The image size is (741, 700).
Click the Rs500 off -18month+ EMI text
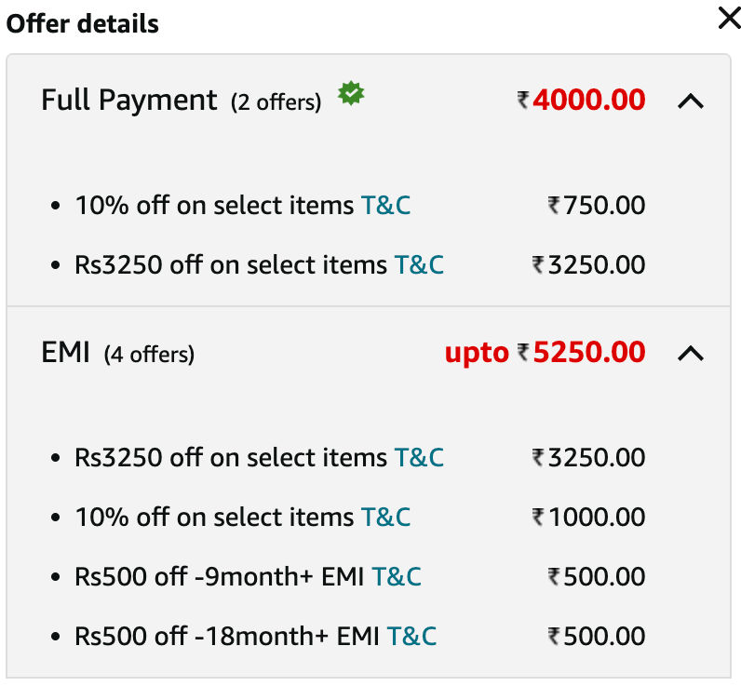[227, 636]
